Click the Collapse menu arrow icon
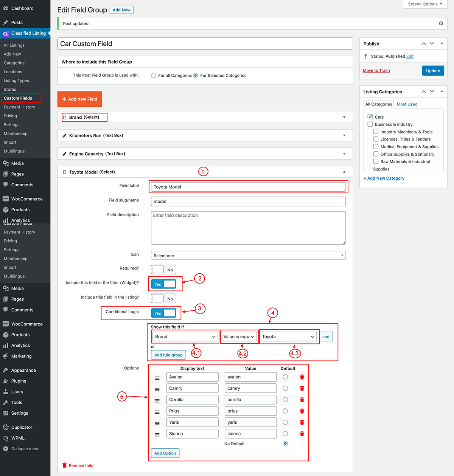The width and height of the screenshot is (454, 476). coord(6,449)
